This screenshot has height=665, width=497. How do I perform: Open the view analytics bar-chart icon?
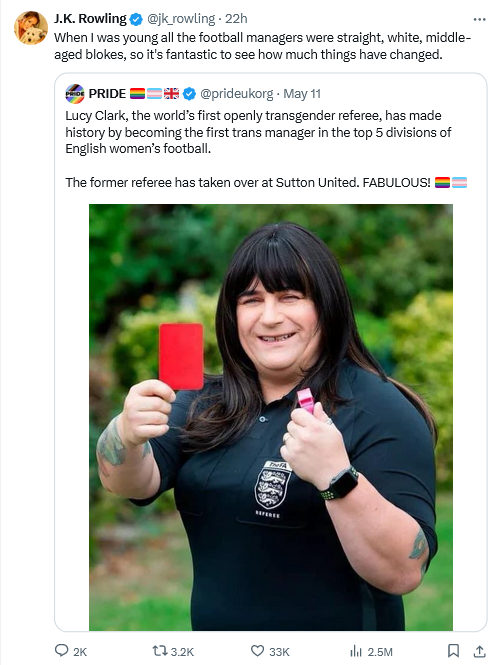pyautogui.click(x=356, y=651)
